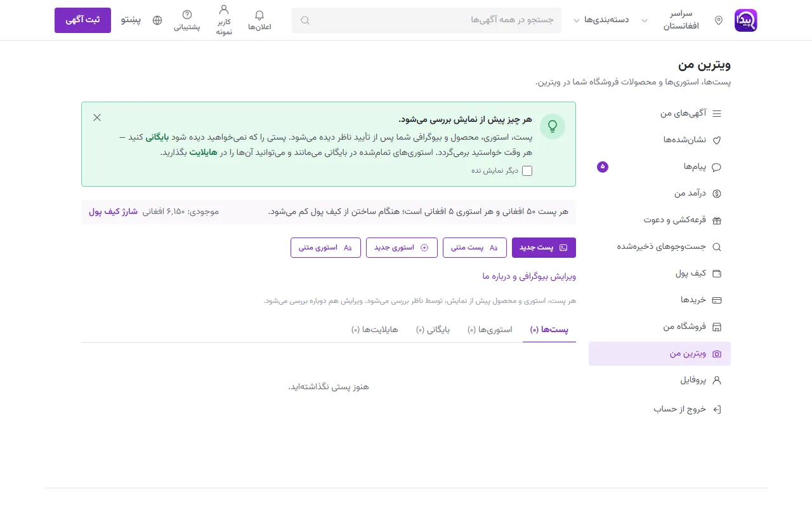Click the search magnifier icon
The height and width of the screenshot is (508, 812).
[305, 20]
